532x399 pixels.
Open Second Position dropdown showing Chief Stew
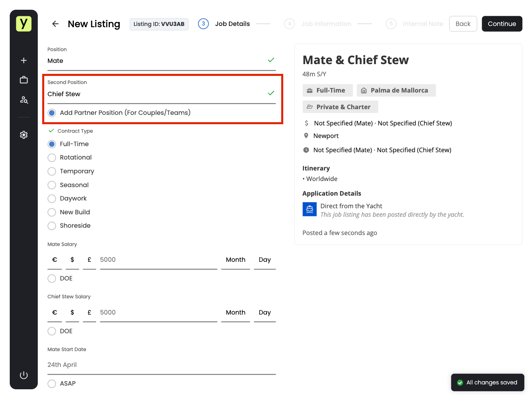pyautogui.click(x=162, y=94)
